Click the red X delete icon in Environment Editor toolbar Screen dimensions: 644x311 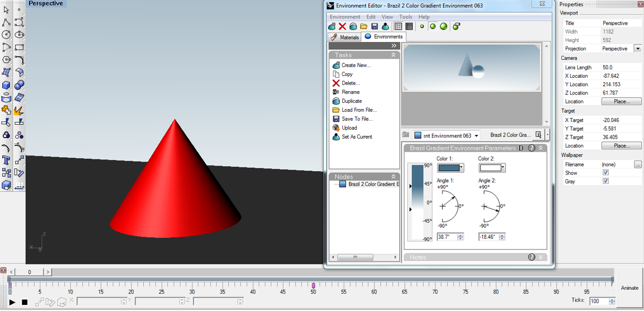click(x=342, y=26)
